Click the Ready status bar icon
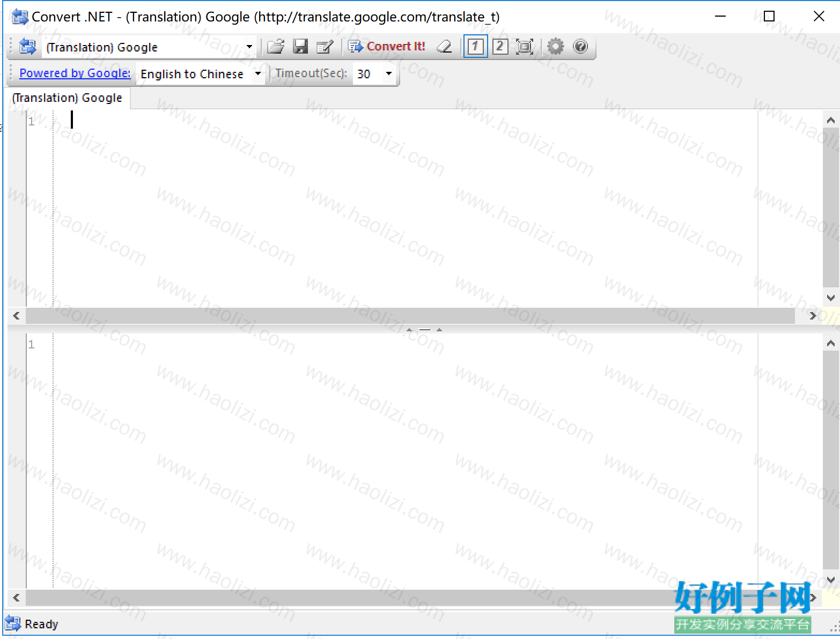Image resolution: width=840 pixels, height=639 pixels. click(x=13, y=623)
